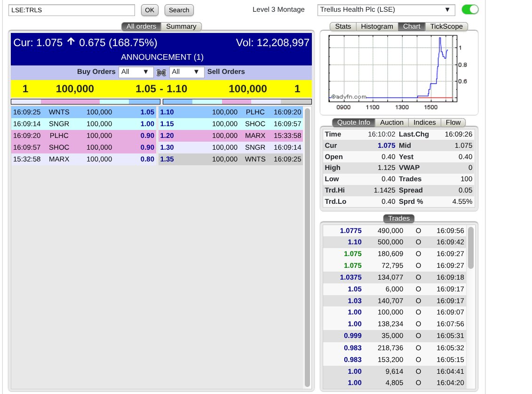Select MARX sell order at 1.20
The width and height of the screenshot is (532, 394).
230,136
